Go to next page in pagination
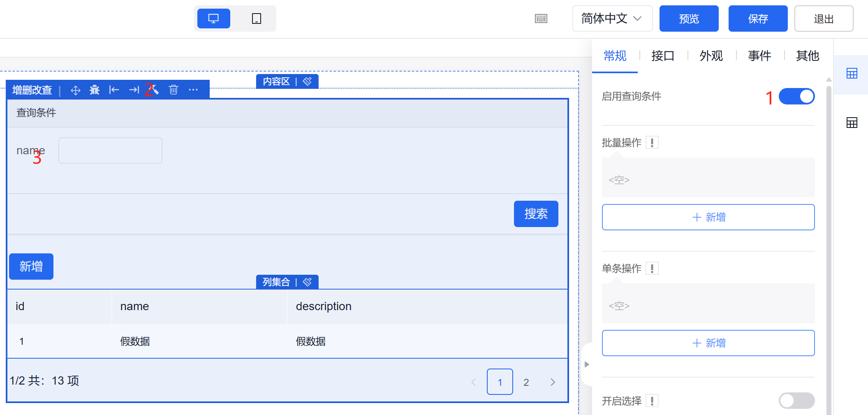This screenshot has height=415, width=868. click(x=553, y=382)
